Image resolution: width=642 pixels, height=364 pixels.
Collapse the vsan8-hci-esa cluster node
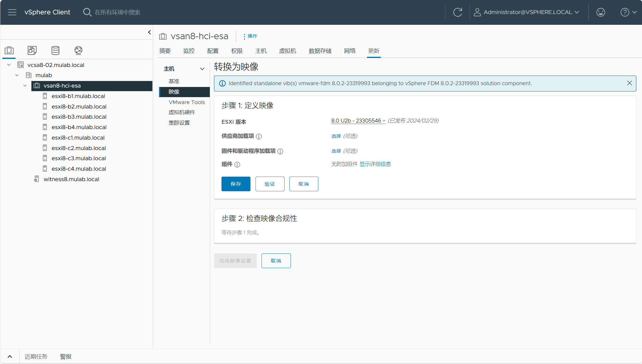(25, 85)
